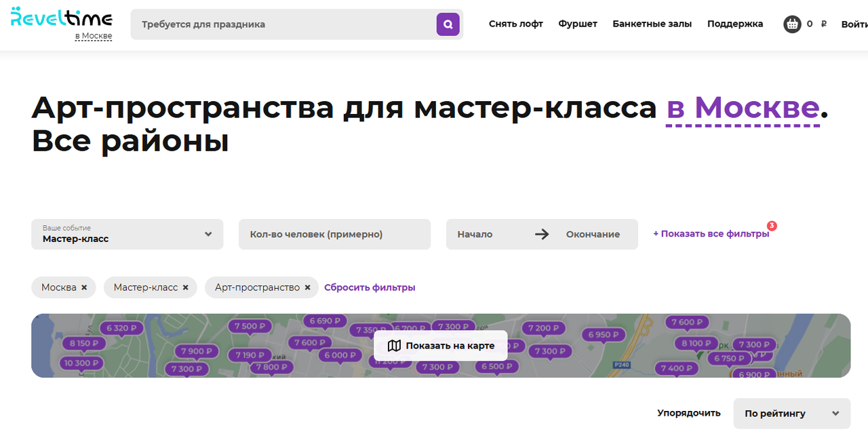Click the Поддержка navigation link
Image resolution: width=868 pixels, height=434 pixels.
coord(735,24)
